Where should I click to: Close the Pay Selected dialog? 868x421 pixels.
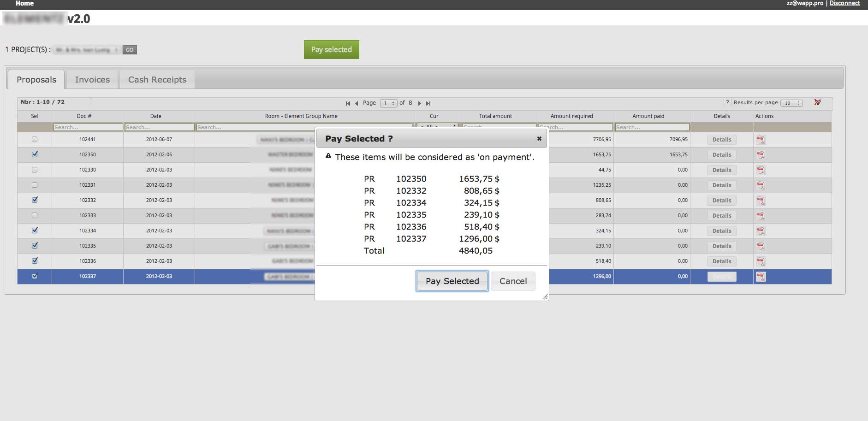click(539, 138)
